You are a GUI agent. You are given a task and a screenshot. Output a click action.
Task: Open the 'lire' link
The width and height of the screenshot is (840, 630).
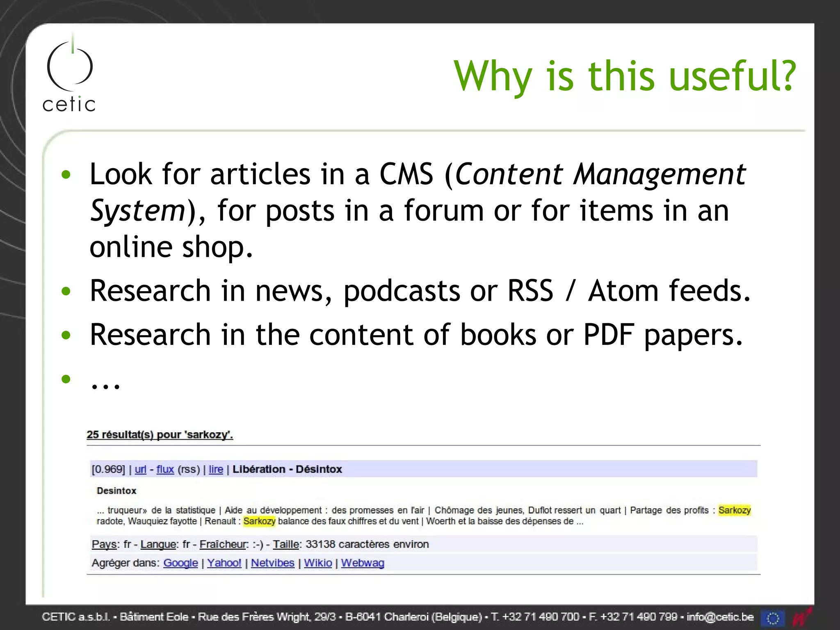(216, 469)
